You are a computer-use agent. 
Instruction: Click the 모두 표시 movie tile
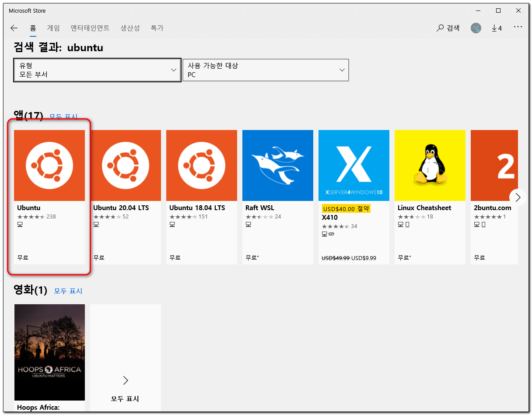pyautogui.click(x=126, y=358)
